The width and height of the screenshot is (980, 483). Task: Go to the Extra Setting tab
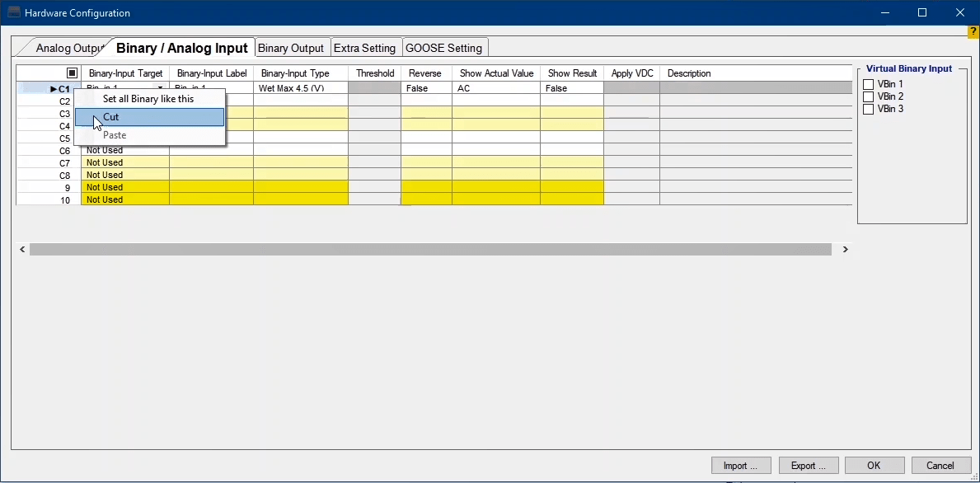(365, 48)
